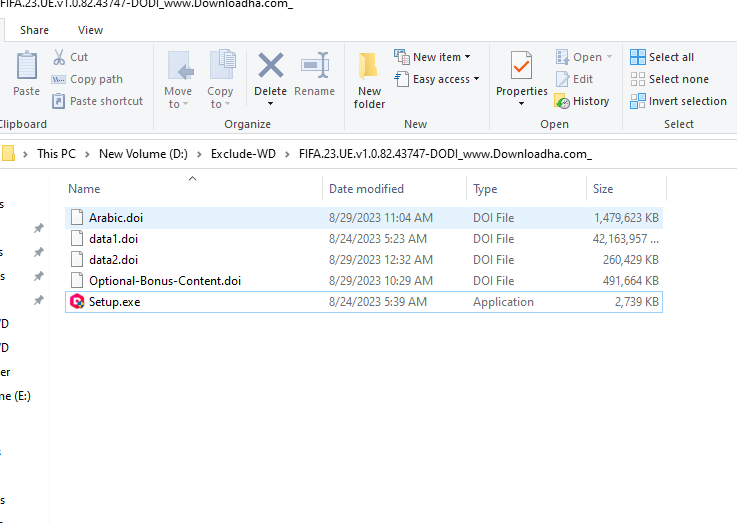
Task: Click the Copy path icon
Action: (x=58, y=79)
